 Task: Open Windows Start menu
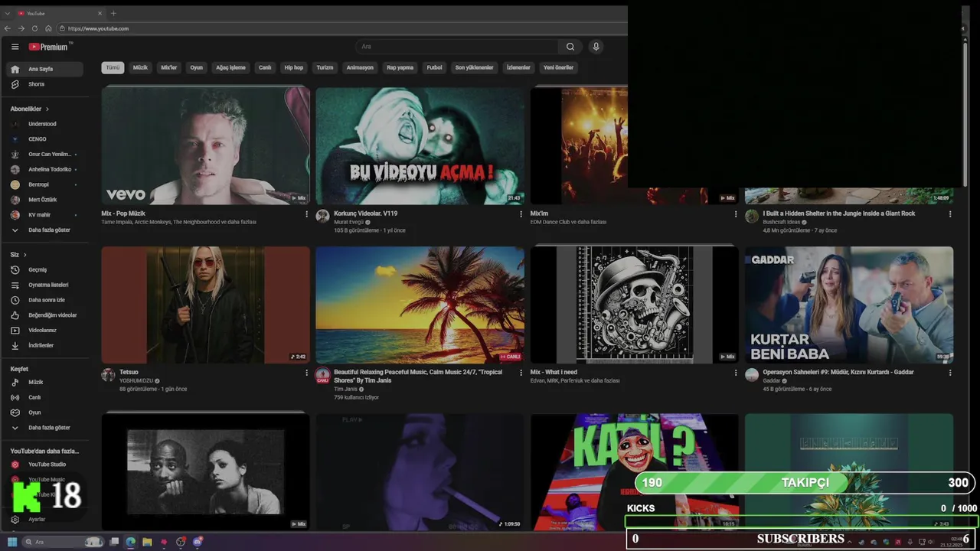(12, 542)
